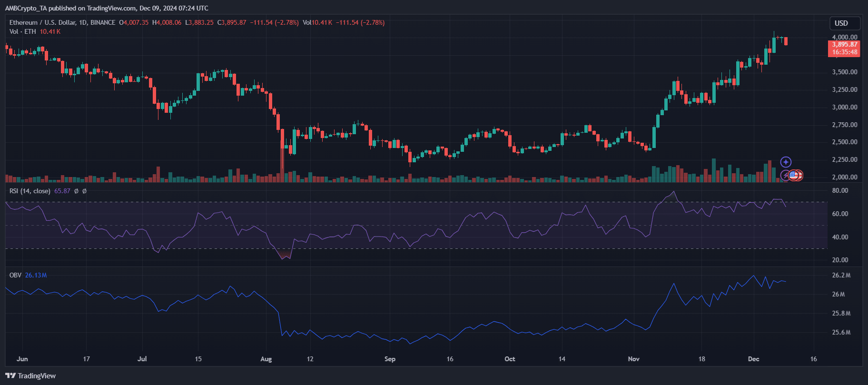Viewport: 868px width, 385px height.
Task: Click the OBV value 26.13 M in legend
Action: (36, 275)
